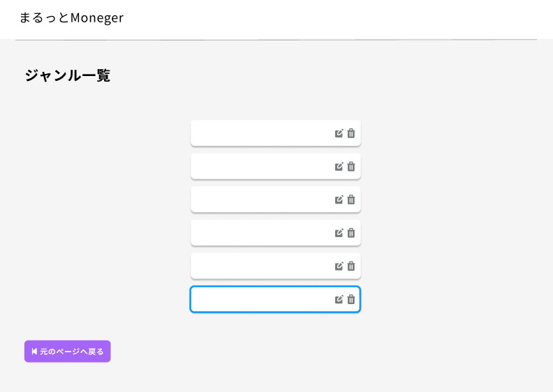This screenshot has height=392, width=553.
Task: Select the first genre card
Action: (x=275, y=133)
